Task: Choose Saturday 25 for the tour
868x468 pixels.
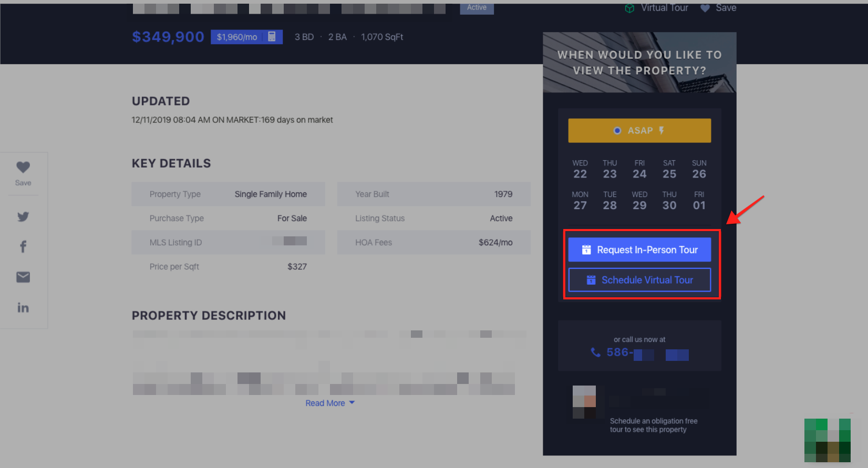Action: coord(669,170)
